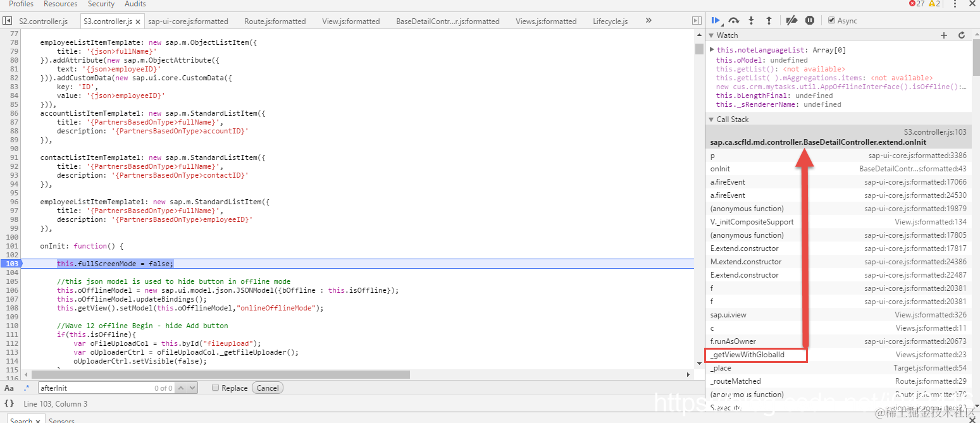Click line number 103 gutter

click(11, 264)
